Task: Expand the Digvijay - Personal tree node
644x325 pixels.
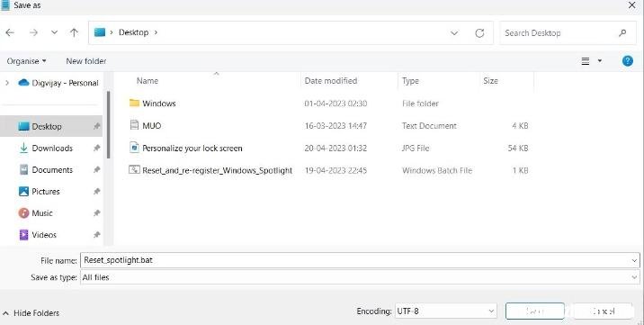Action: click(x=7, y=83)
